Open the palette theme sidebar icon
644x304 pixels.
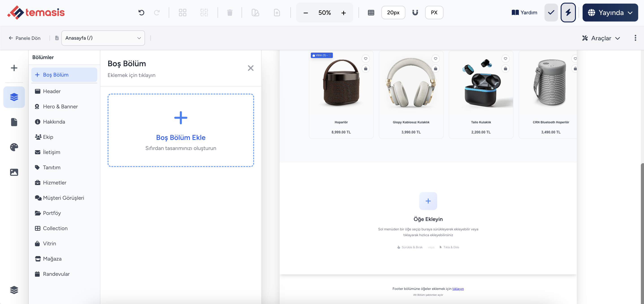click(14, 147)
